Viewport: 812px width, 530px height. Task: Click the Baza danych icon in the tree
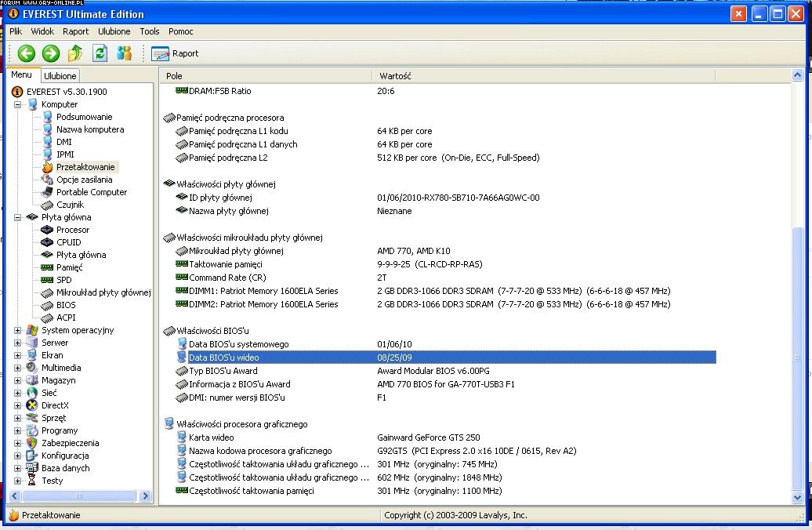32,468
